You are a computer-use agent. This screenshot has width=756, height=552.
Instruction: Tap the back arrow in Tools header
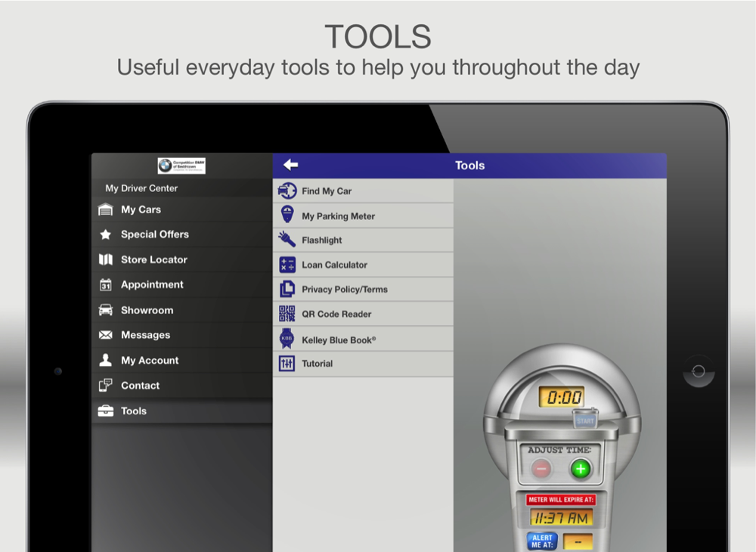coord(290,165)
